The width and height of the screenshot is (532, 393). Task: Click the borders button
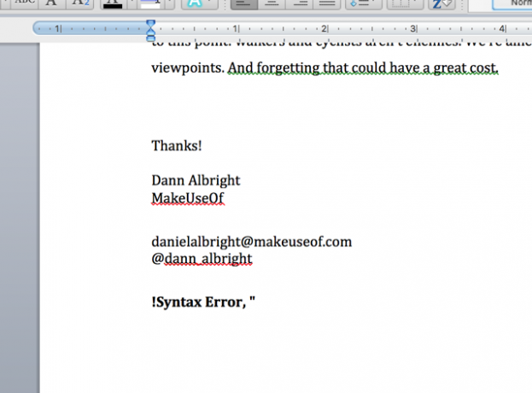click(x=405, y=4)
